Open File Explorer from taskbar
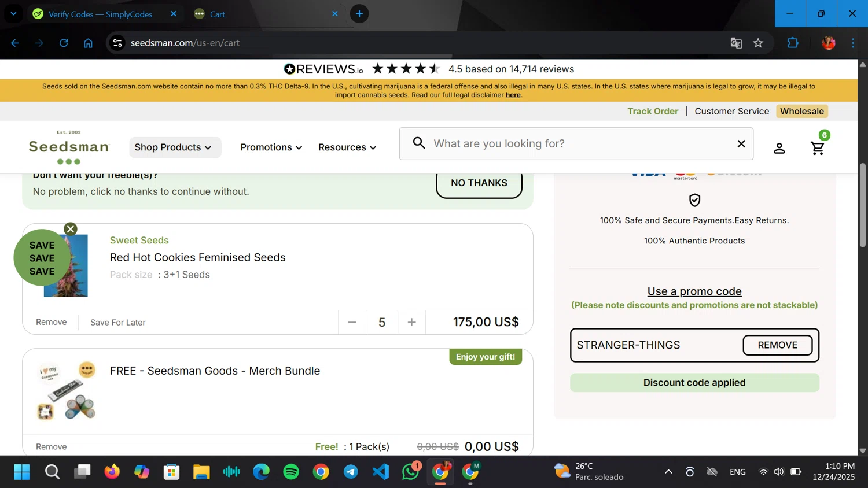Viewport: 868px width, 488px height. tap(201, 472)
